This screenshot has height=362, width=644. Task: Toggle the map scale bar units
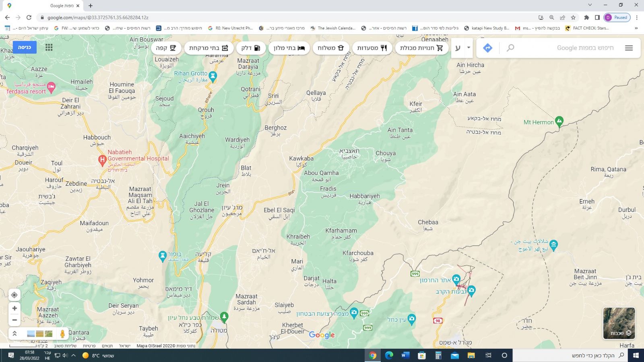pos(29,346)
